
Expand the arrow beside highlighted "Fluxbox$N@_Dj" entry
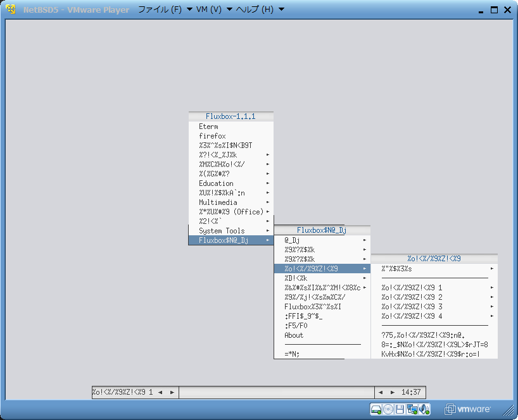coord(268,240)
